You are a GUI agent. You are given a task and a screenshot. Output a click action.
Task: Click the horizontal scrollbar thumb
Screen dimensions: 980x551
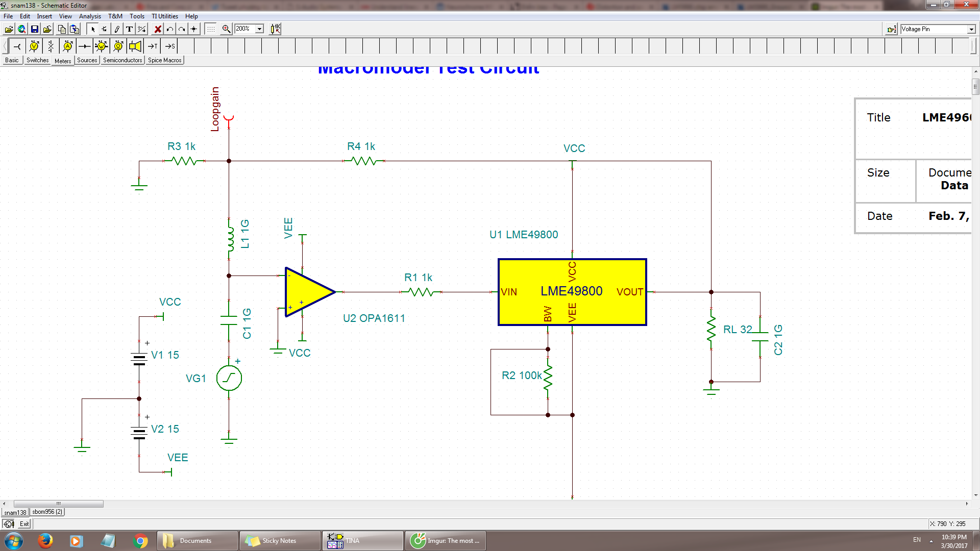pyautogui.click(x=58, y=504)
